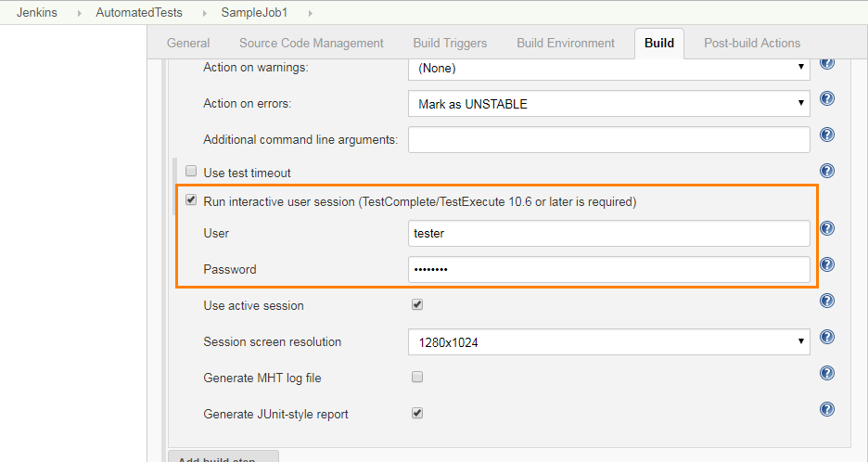
Task: Open Session screen resolution dropdown
Action: point(609,342)
